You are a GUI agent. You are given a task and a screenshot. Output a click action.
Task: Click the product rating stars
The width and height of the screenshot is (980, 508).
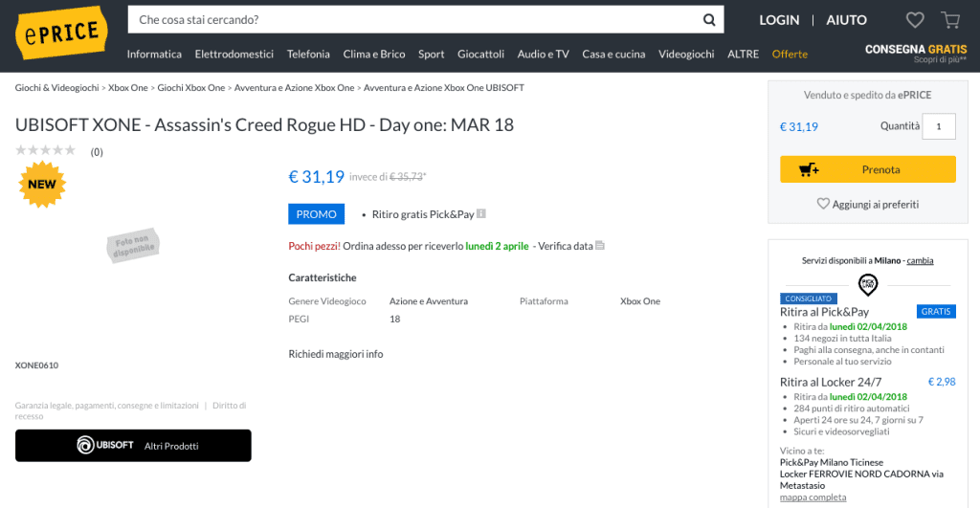[x=46, y=150]
